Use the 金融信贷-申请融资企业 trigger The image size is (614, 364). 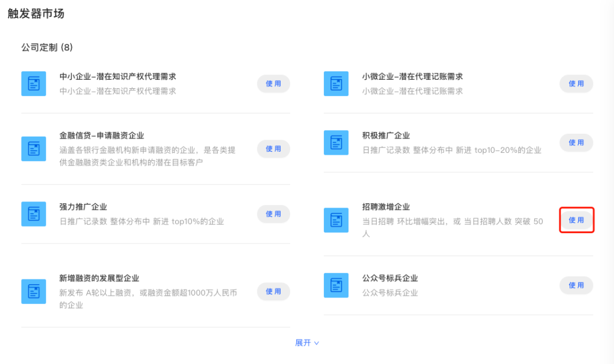click(273, 149)
